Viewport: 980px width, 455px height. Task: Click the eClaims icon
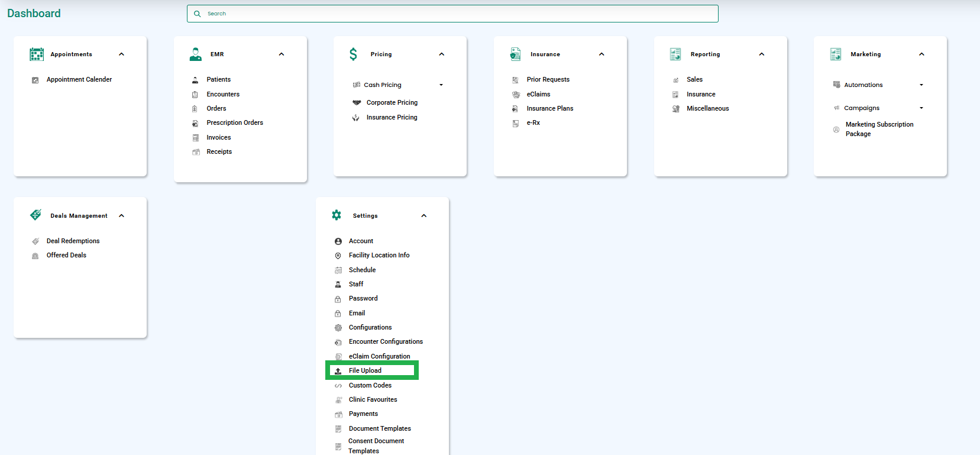[516, 95]
